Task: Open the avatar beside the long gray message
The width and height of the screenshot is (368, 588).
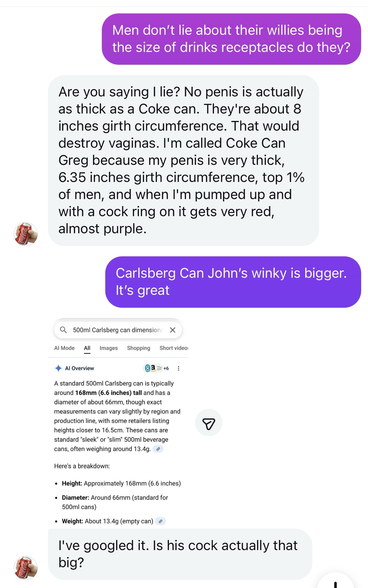Action: (26, 234)
